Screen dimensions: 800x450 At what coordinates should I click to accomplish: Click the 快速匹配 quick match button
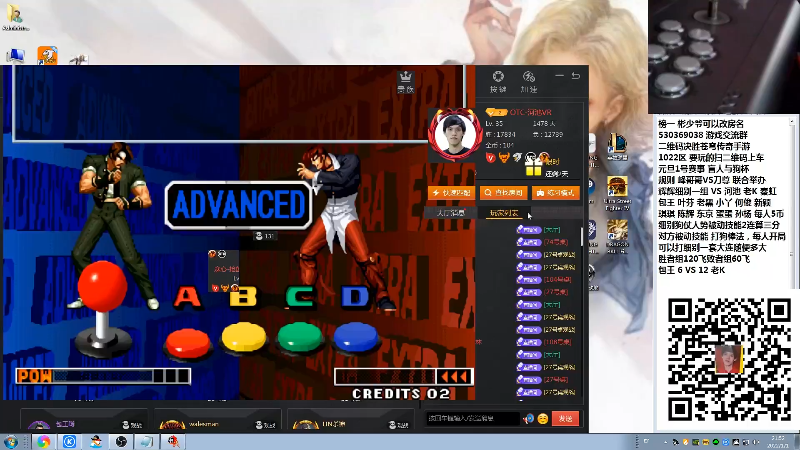pyautogui.click(x=452, y=193)
